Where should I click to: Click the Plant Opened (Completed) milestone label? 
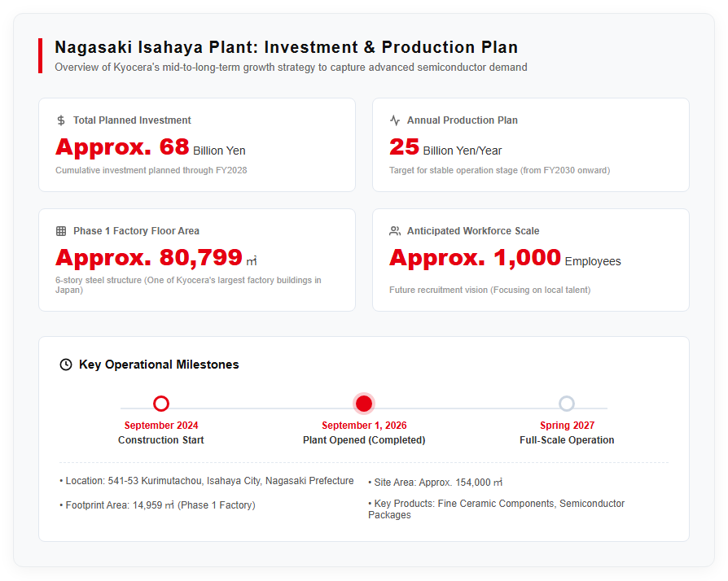click(364, 440)
